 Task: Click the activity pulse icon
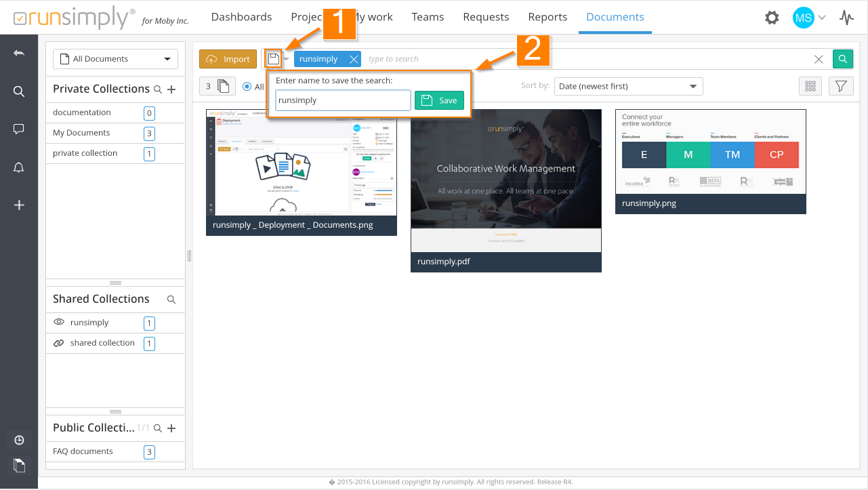pyautogui.click(x=846, y=18)
